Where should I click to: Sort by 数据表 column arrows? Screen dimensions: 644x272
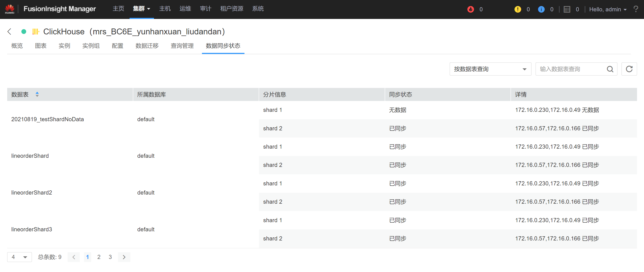[37, 94]
